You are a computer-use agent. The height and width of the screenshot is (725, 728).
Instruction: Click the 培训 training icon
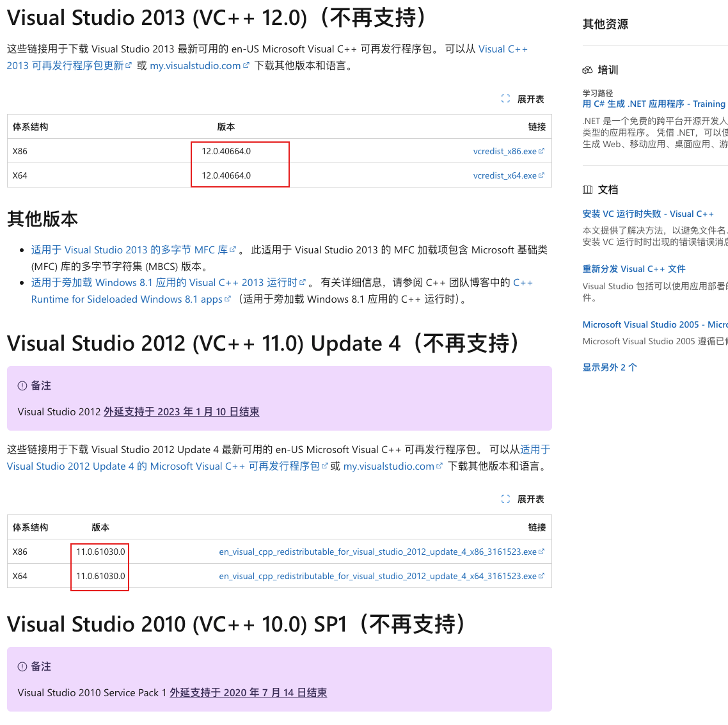tap(587, 70)
